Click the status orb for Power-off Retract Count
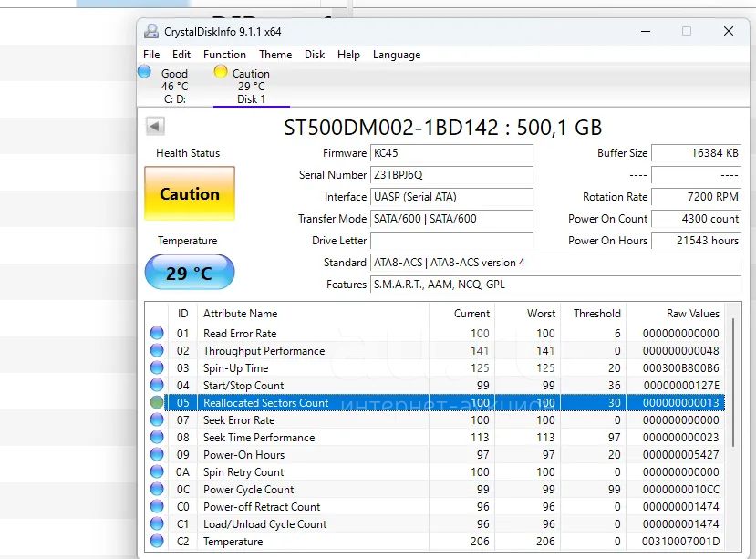Viewport: 756px width, 559px height. click(157, 506)
